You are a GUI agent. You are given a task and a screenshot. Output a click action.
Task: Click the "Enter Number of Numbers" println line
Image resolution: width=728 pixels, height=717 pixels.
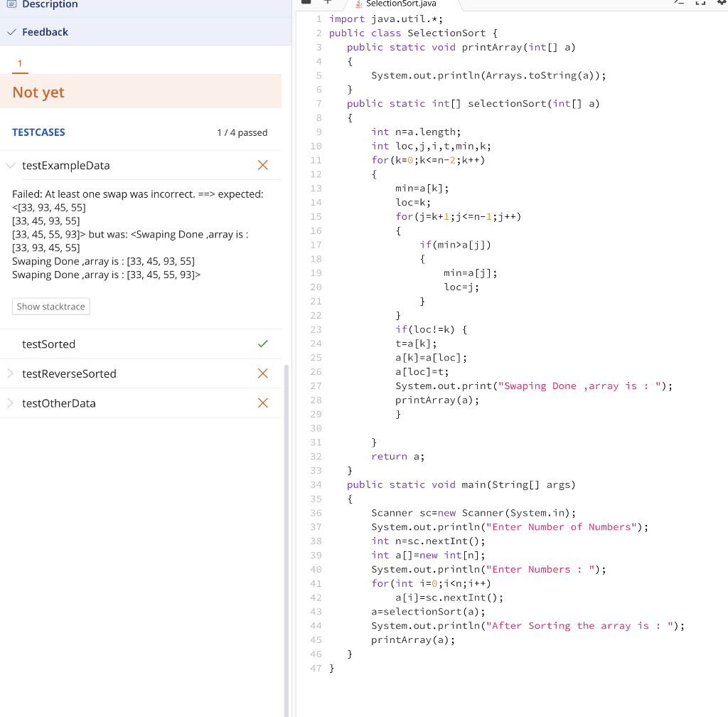click(x=509, y=527)
